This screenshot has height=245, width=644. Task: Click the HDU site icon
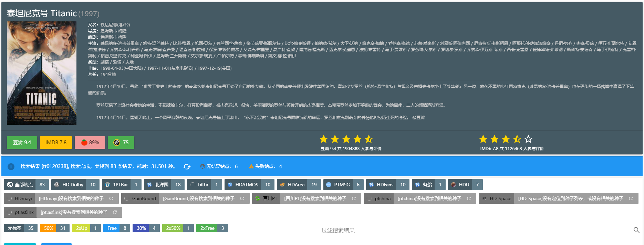(454, 185)
